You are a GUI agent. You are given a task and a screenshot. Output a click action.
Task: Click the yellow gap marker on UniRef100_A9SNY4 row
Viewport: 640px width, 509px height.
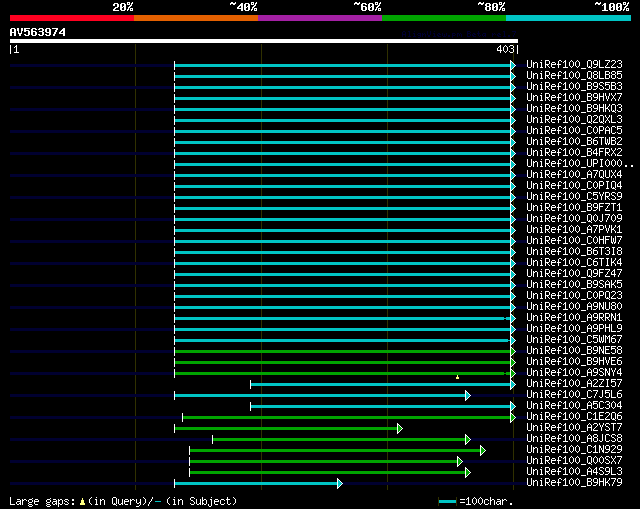[x=458, y=377]
